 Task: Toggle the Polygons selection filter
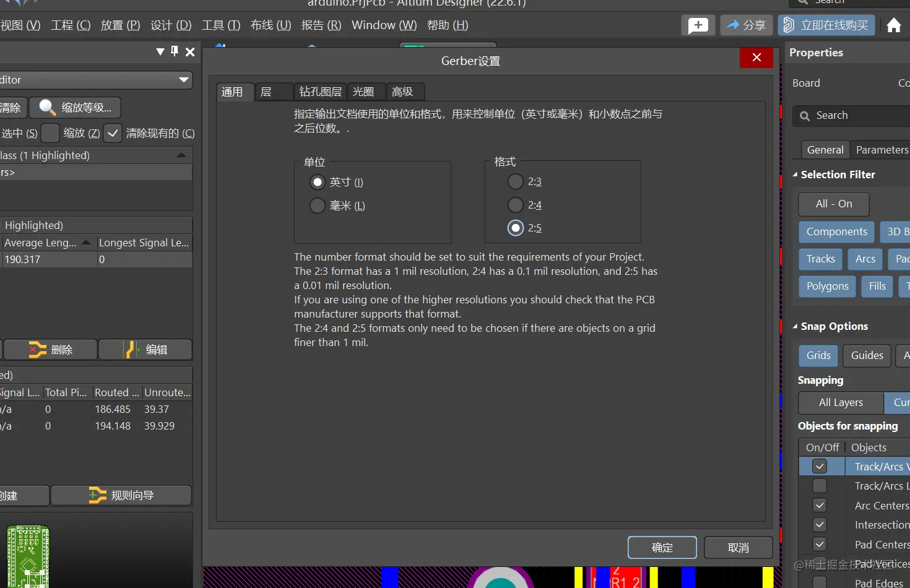tap(828, 286)
